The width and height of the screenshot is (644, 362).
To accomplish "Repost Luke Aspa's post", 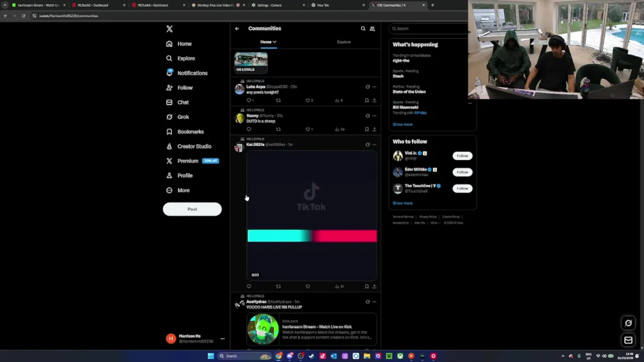I will click(x=278, y=100).
